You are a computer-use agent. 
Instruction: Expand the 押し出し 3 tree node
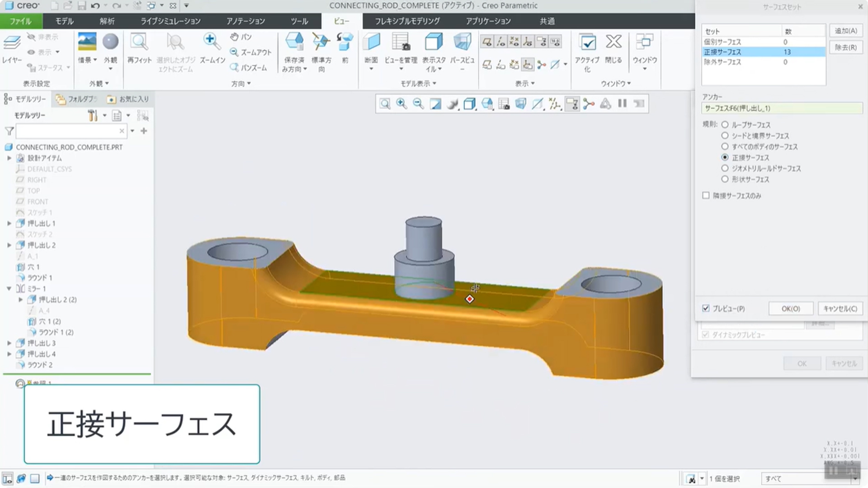click(x=9, y=343)
